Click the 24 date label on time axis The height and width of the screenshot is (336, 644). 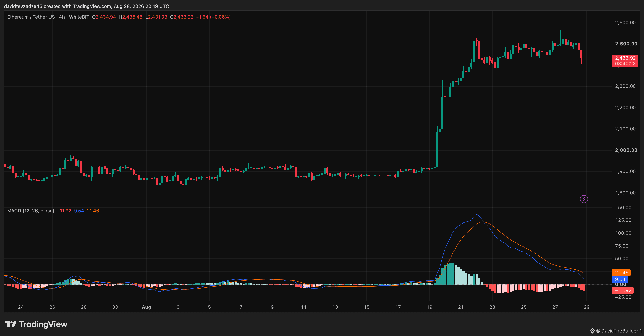(x=21, y=307)
